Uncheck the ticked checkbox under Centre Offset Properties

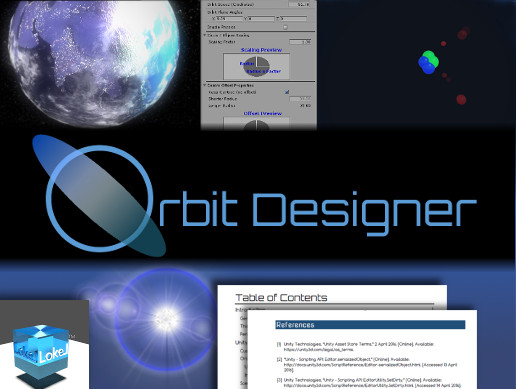point(287,92)
